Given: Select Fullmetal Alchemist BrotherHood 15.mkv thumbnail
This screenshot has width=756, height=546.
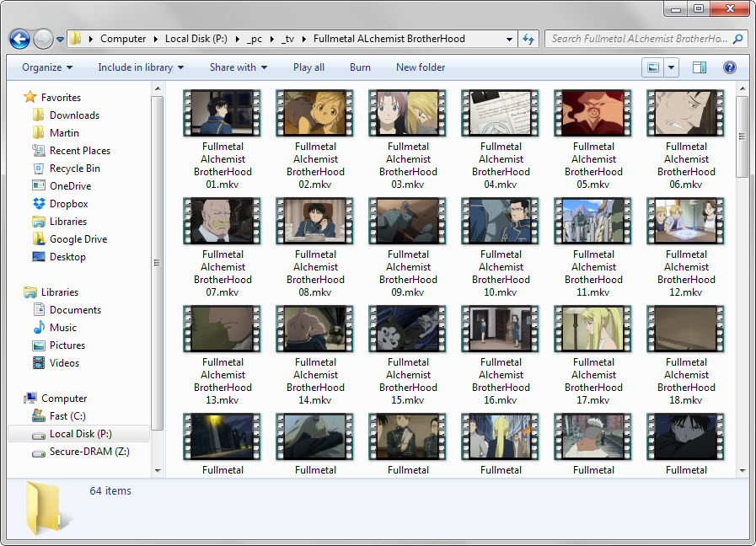Looking at the screenshot, I should coord(407,329).
